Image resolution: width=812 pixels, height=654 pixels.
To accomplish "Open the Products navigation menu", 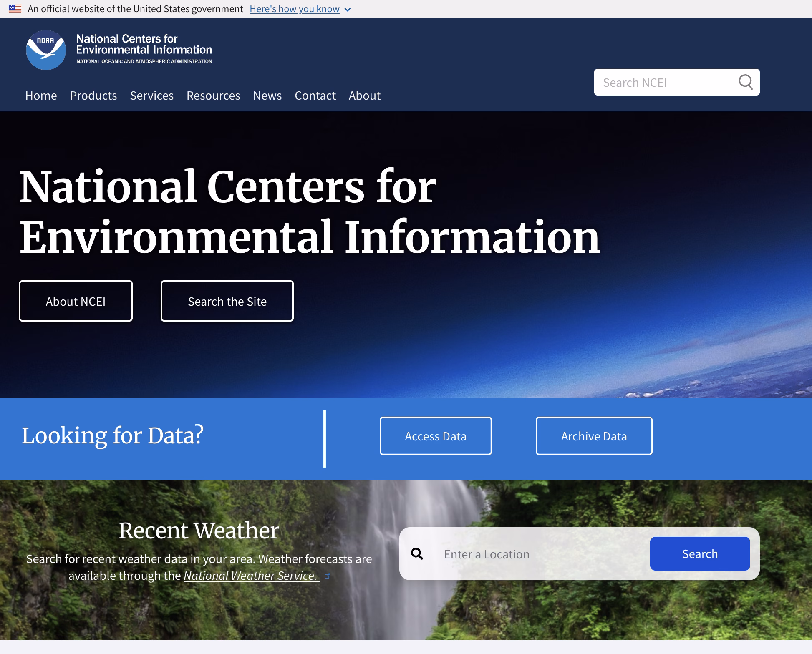I will 93,96.
